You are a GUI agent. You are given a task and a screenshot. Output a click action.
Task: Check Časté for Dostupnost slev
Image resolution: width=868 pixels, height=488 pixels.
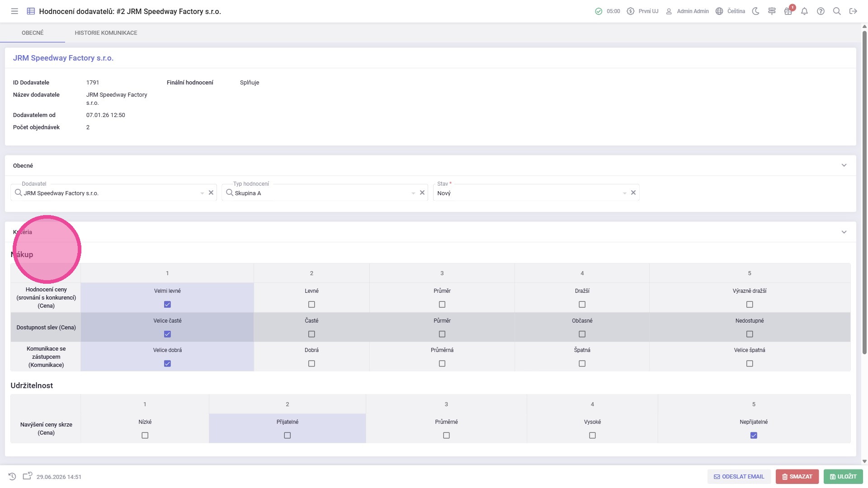tap(311, 334)
